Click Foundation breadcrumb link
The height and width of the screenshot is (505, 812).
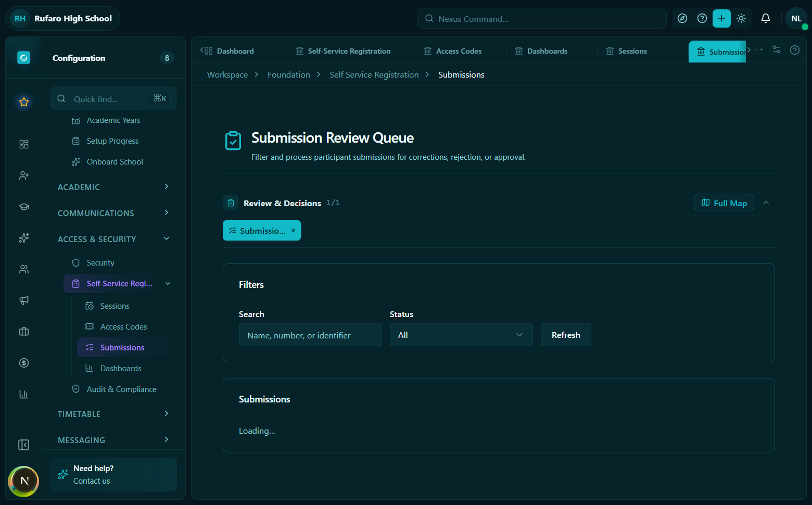click(x=289, y=75)
